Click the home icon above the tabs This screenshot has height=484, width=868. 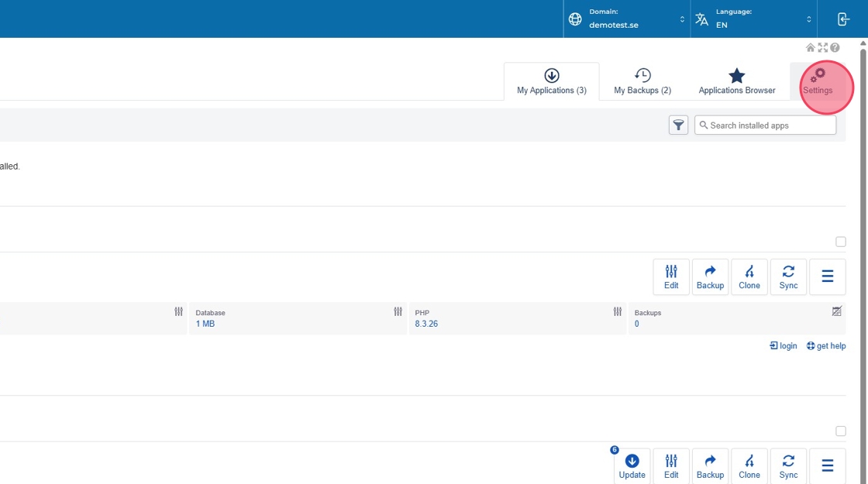(811, 48)
